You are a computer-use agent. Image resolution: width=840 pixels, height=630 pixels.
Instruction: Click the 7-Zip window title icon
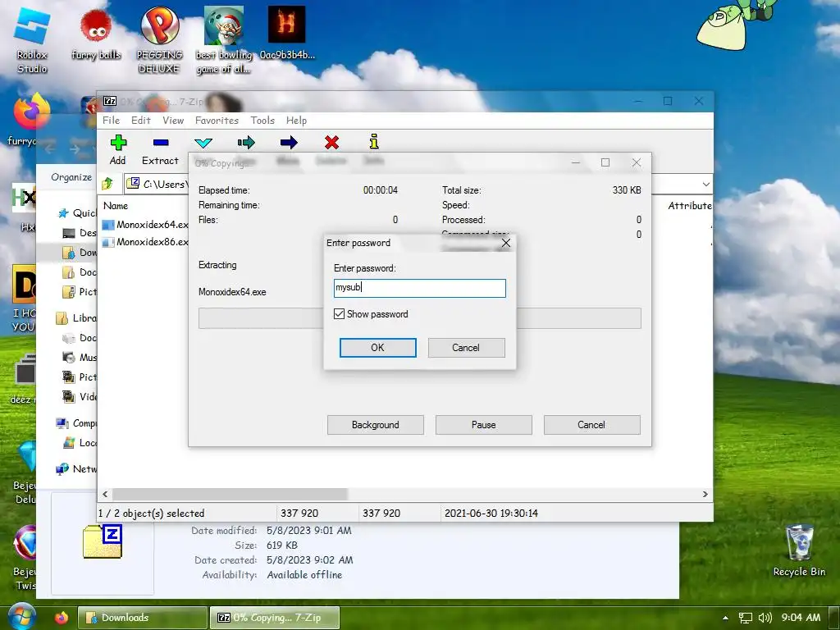point(110,101)
